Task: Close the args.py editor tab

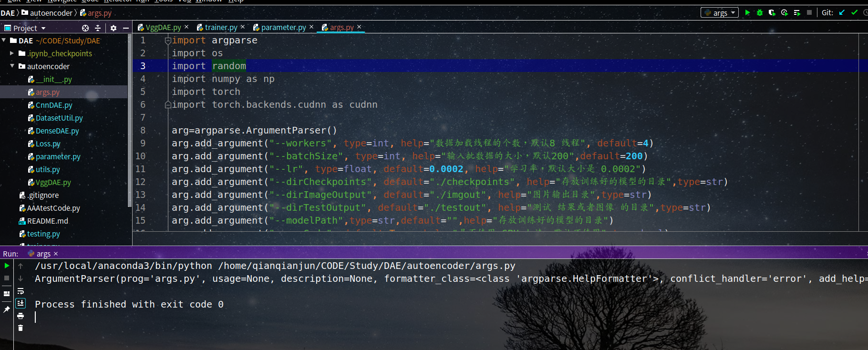Action: pyautogui.click(x=359, y=27)
